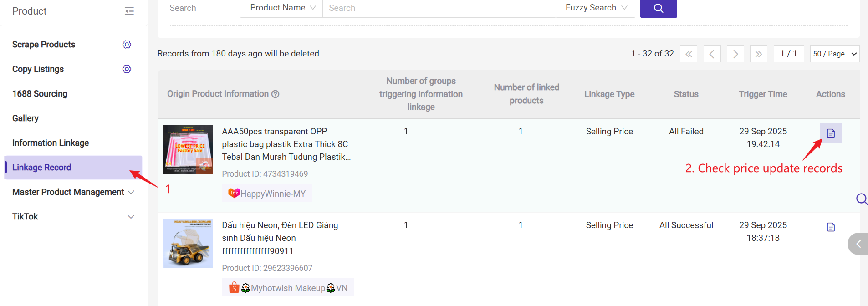Click the Origin Product Information help icon
The image size is (868, 306).
click(x=276, y=94)
